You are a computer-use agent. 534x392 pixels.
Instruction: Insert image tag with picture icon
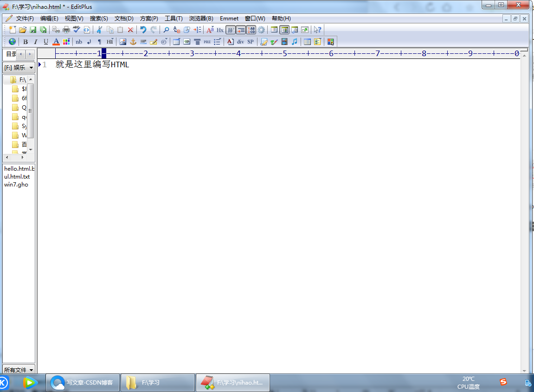click(123, 42)
